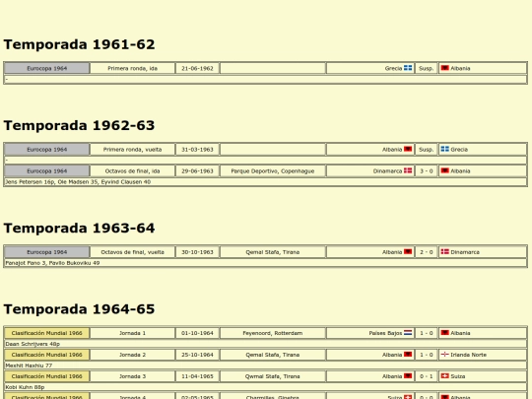Click the 'Países Bajos' team name
Image resolution: width=532 pixels, height=399 pixels.
coord(385,333)
